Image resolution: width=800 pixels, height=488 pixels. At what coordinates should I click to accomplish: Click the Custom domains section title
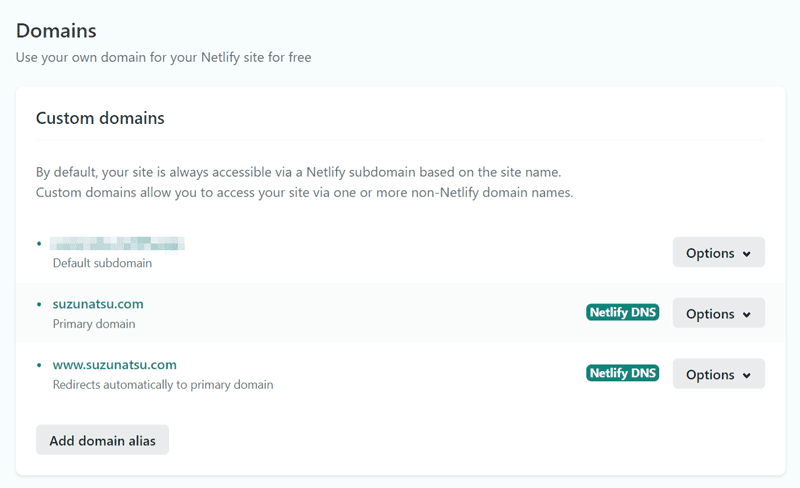100,118
